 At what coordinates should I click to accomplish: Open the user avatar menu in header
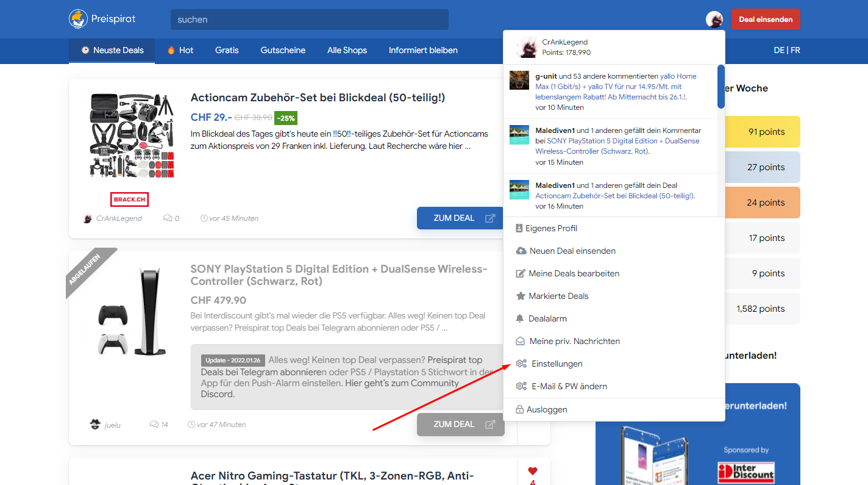[x=714, y=20]
